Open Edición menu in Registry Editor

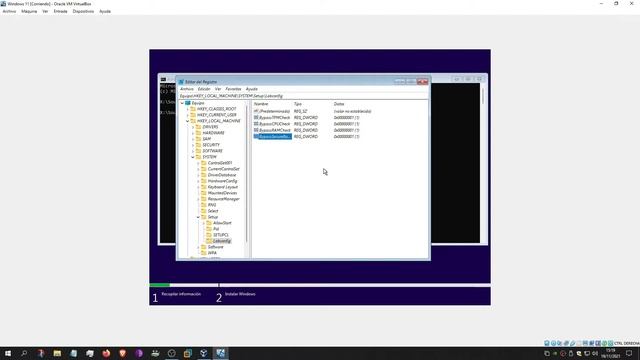click(x=204, y=89)
